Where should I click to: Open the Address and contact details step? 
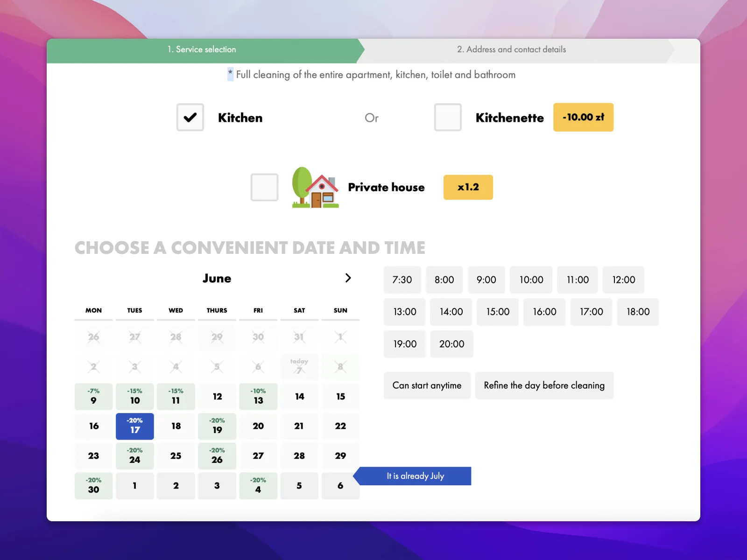pyautogui.click(x=511, y=49)
